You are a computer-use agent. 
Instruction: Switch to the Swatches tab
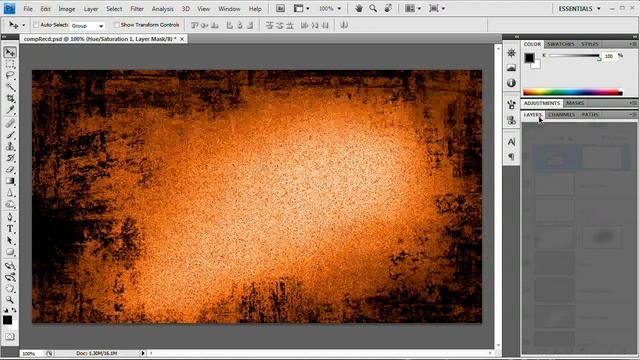click(x=560, y=44)
